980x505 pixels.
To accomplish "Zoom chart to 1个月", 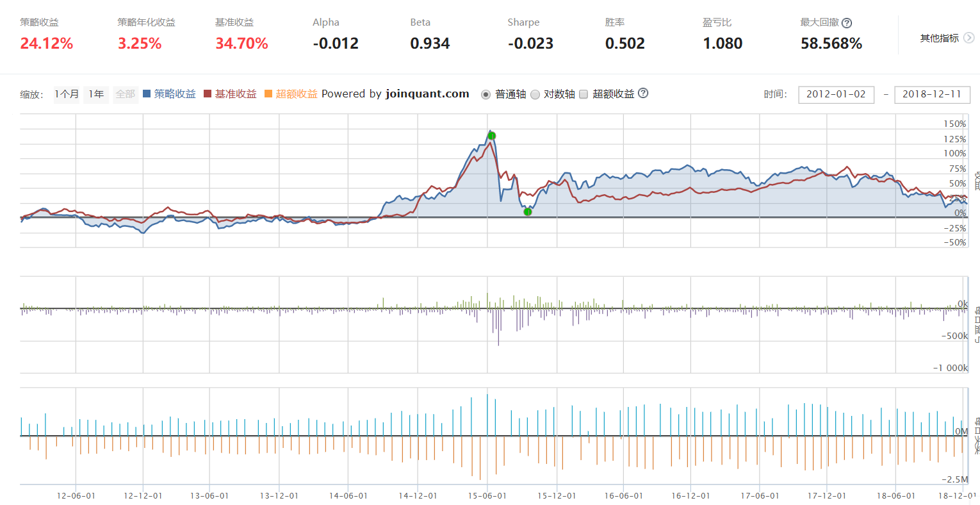I will point(67,94).
